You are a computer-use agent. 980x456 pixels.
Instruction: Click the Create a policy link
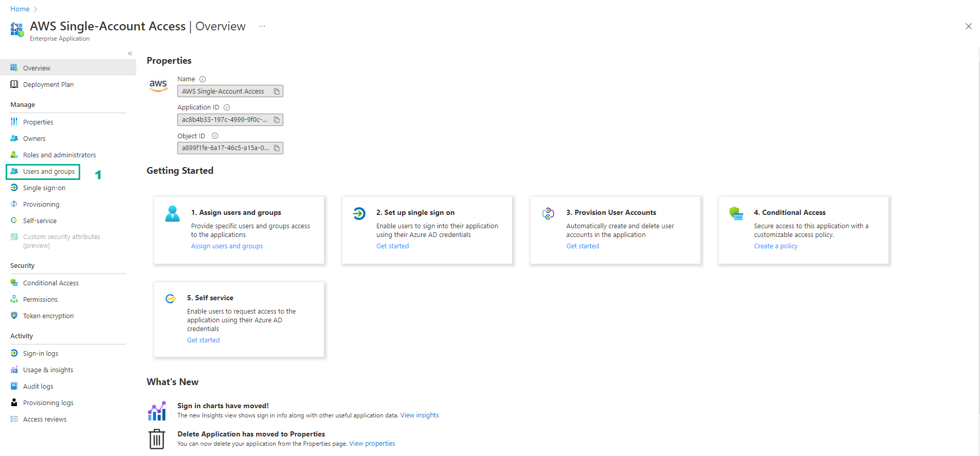(x=775, y=246)
